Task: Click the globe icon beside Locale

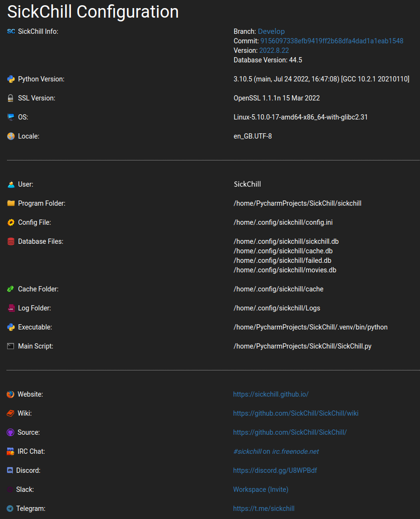Action: tap(11, 136)
